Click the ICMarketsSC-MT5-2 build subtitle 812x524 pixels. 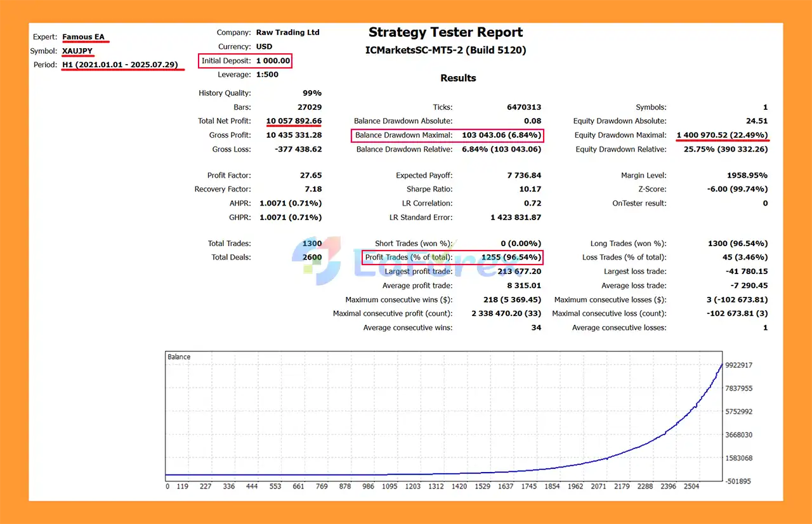pos(445,50)
